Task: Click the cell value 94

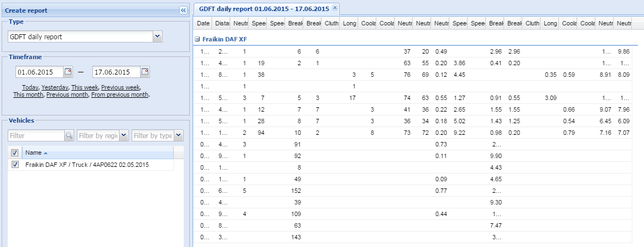Action: [260, 133]
